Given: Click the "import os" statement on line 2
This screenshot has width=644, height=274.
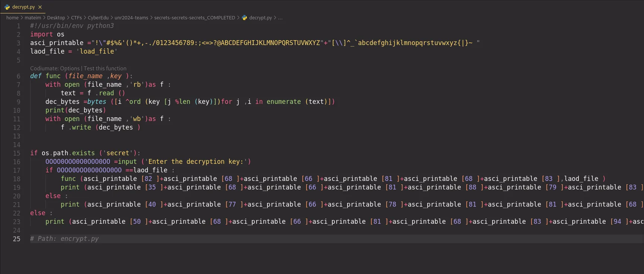Looking at the screenshot, I should click(x=47, y=34).
